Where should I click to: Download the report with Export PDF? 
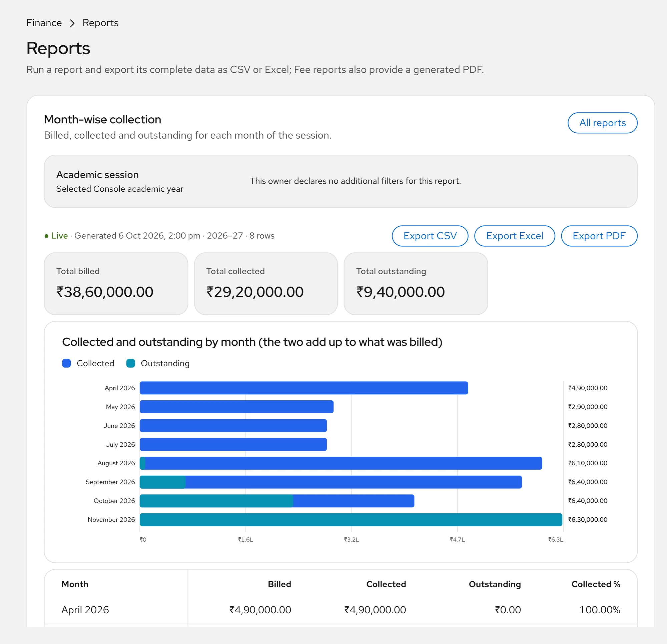point(599,236)
